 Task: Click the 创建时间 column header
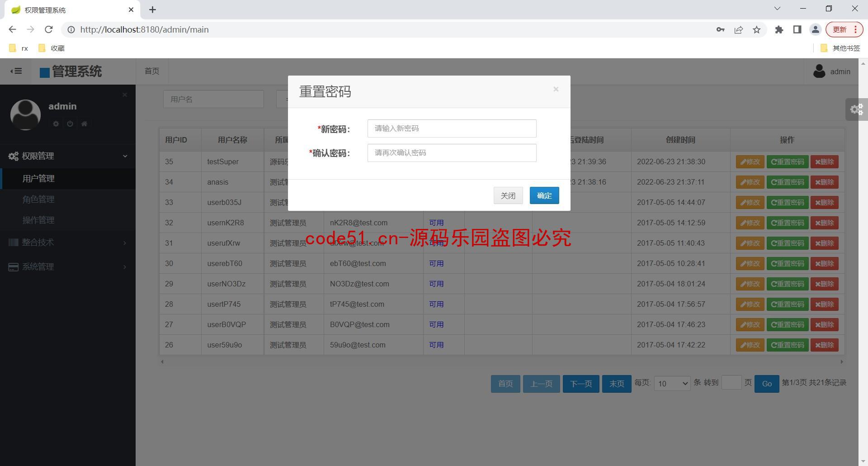680,140
